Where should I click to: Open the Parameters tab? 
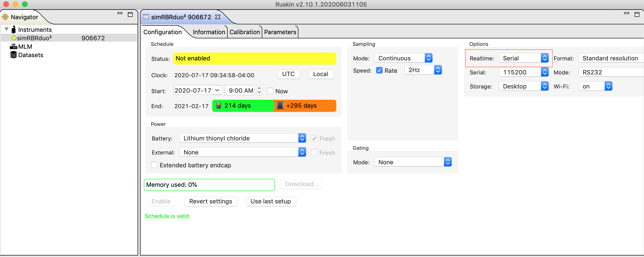(280, 32)
